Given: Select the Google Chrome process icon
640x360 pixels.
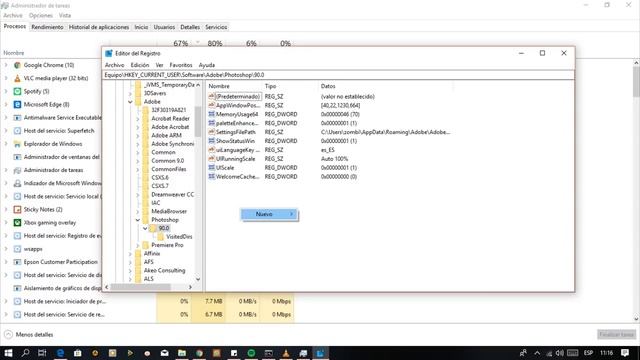Looking at the screenshot, I should 17,65.
